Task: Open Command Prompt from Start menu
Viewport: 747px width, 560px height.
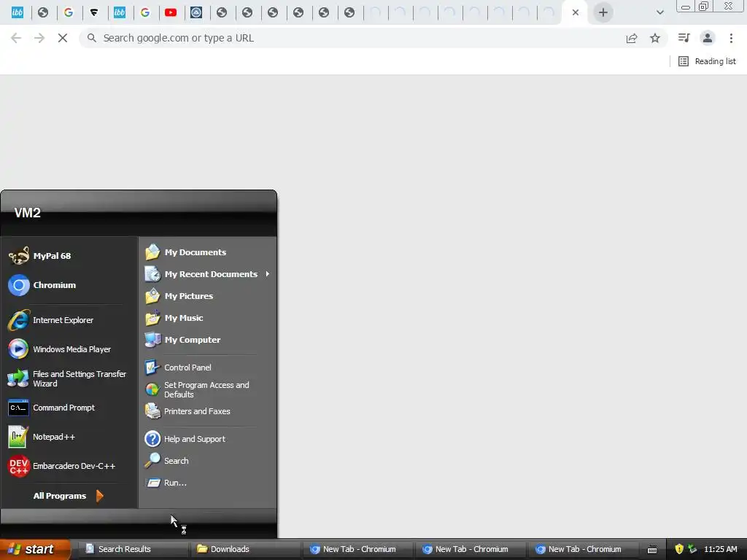Action: pos(69,408)
